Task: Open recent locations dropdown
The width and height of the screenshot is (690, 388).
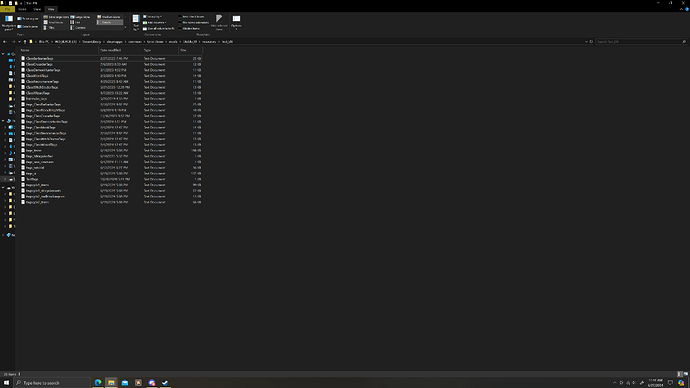Action: click(x=19, y=41)
